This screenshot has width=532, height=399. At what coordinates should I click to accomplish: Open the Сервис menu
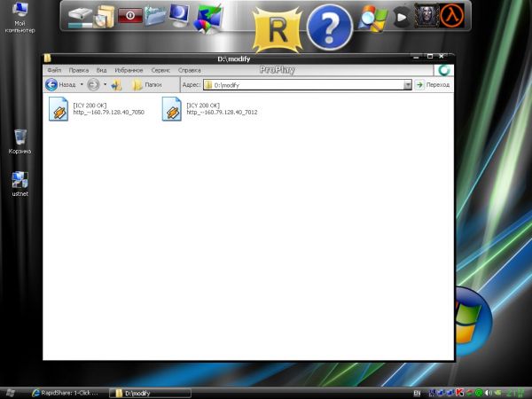160,70
